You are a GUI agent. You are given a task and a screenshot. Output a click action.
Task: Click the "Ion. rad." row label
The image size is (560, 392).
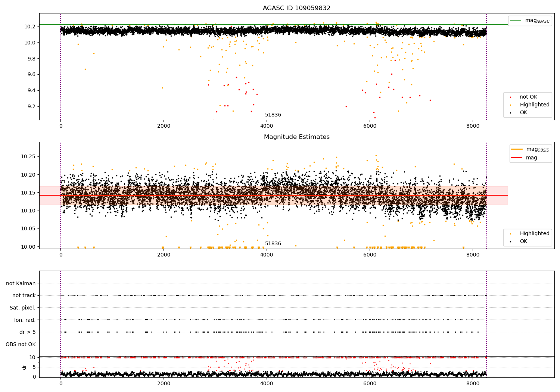coord(25,320)
